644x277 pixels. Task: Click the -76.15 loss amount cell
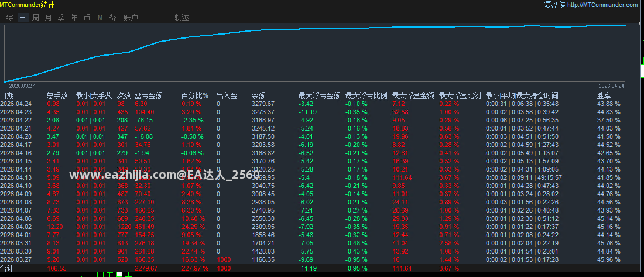click(x=144, y=120)
